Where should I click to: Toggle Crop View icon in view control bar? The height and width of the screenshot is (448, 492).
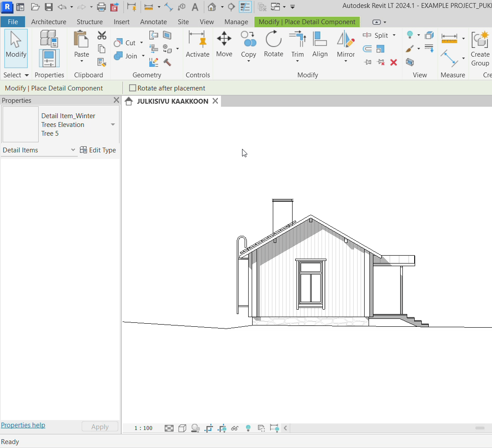click(209, 428)
